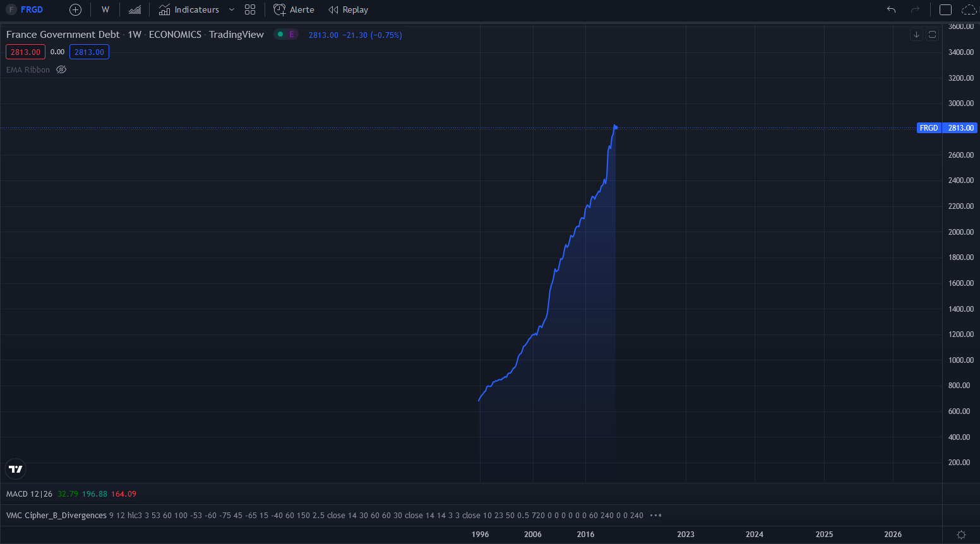Click the cloud save layout icon
The width and height of the screenshot is (980, 544).
969,9
